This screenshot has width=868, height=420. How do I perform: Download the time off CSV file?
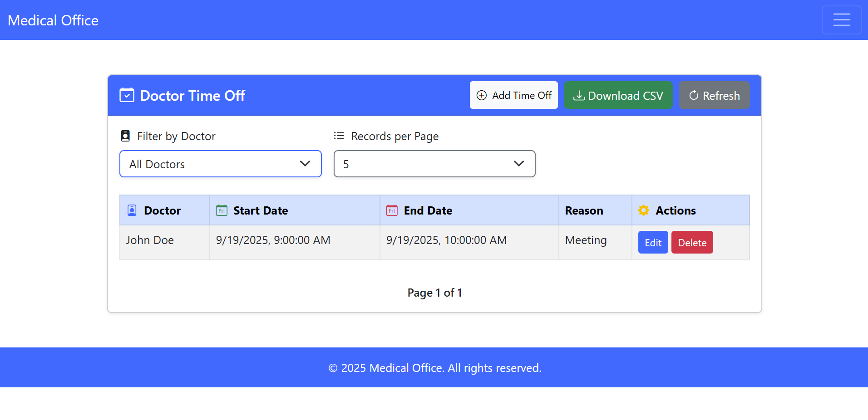(x=617, y=95)
